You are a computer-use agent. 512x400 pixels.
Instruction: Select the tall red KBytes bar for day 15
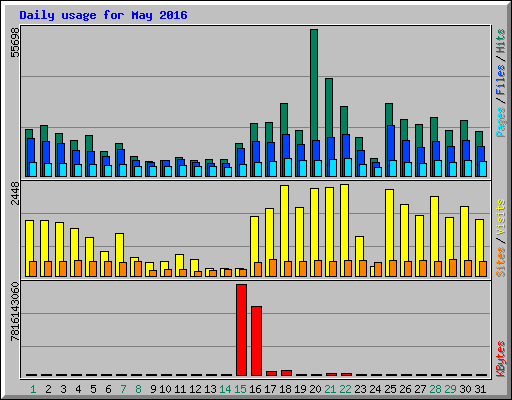pos(241,330)
